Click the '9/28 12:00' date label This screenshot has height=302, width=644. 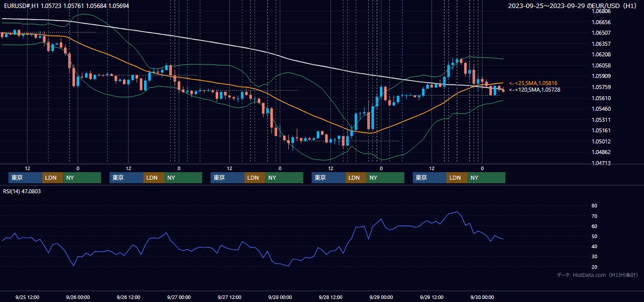point(331,297)
